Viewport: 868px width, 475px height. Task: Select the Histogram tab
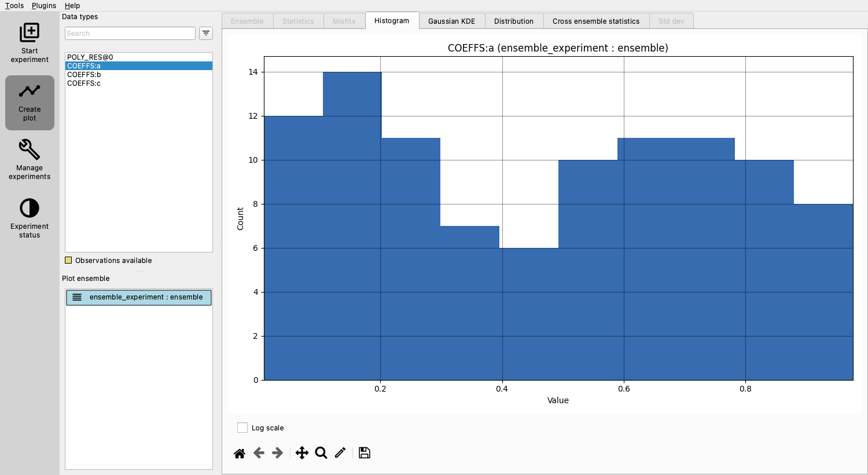click(392, 21)
